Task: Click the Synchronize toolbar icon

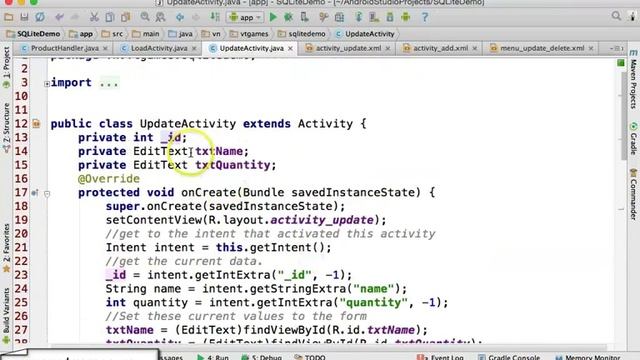Action: pos(40,17)
